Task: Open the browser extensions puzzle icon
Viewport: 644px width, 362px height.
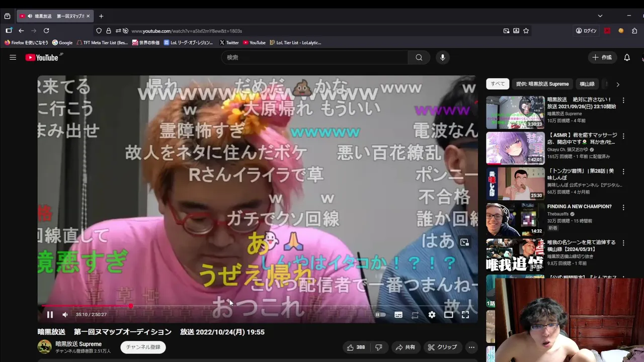Action: [634, 31]
